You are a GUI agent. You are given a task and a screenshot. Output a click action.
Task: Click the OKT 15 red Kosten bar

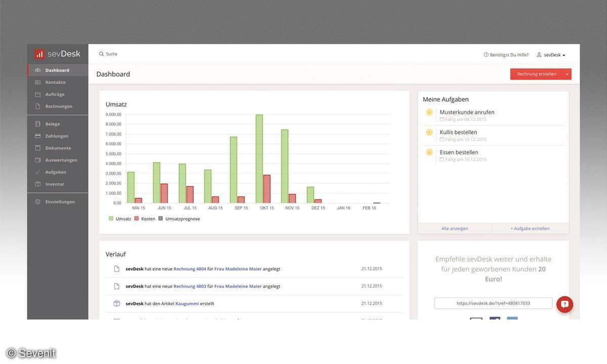point(267,189)
